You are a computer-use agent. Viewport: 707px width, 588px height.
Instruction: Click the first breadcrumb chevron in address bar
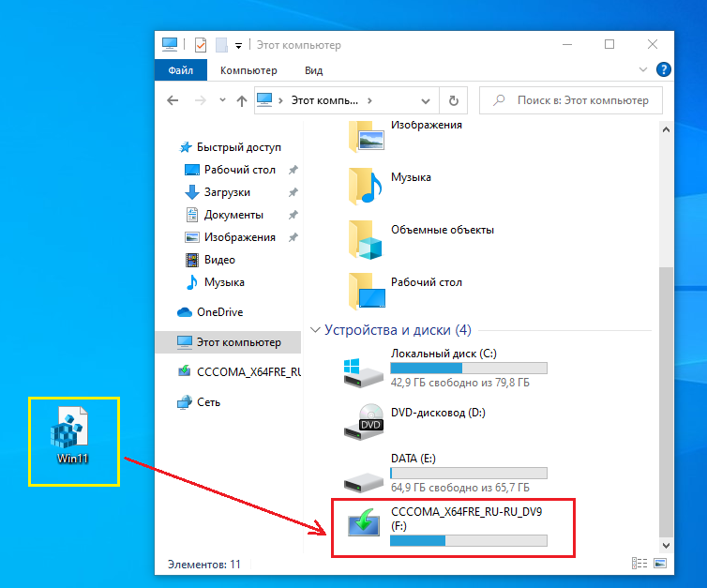tap(280, 100)
